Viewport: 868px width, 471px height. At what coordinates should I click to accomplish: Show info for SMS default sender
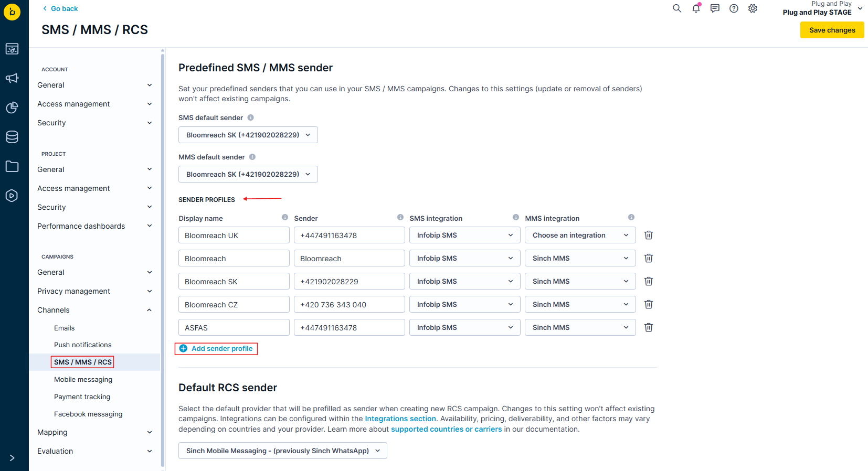[250, 117]
